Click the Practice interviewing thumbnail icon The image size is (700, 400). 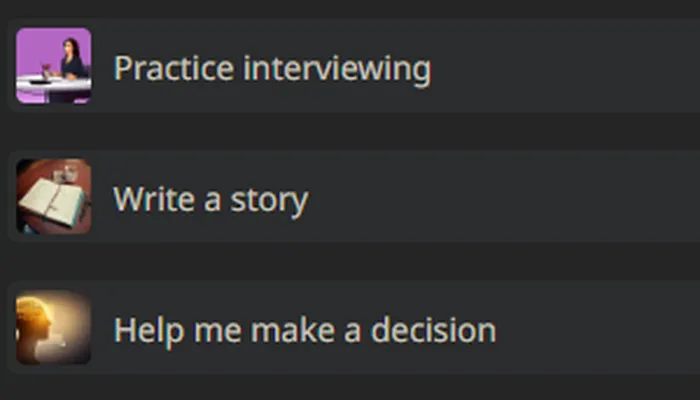pos(53,66)
